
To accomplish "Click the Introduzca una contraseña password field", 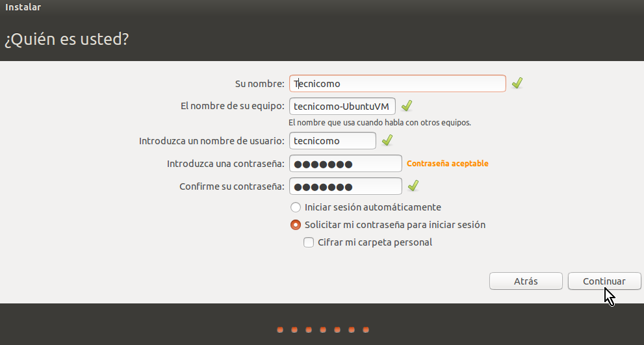I will click(346, 164).
